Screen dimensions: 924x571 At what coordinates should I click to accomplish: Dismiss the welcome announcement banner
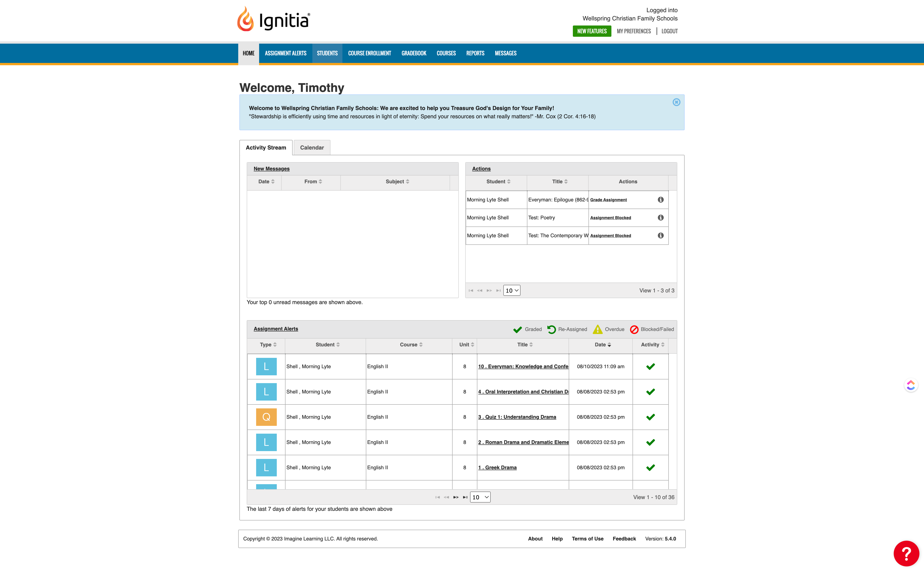coord(676,102)
